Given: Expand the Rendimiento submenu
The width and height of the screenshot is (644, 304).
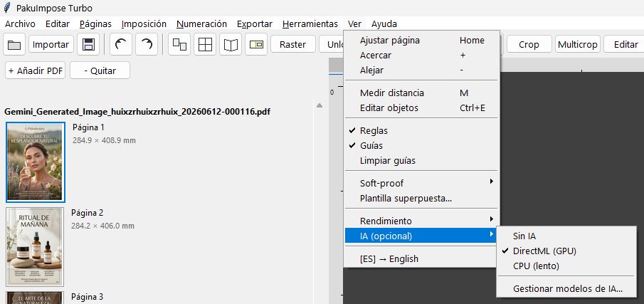Looking at the screenshot, I should tap(421, 221).
